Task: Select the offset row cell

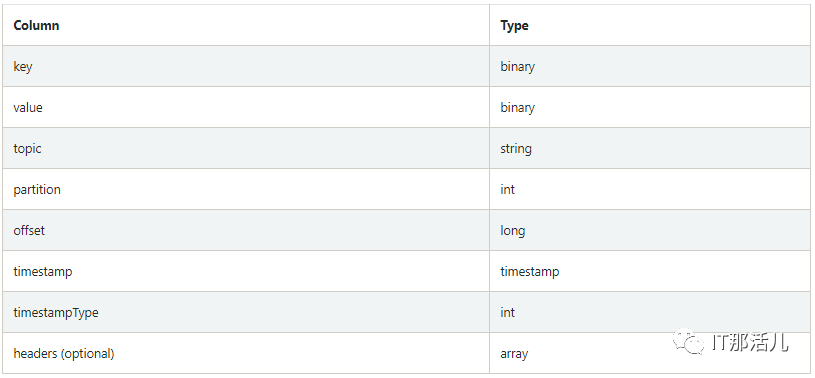Action: point(246,230)
